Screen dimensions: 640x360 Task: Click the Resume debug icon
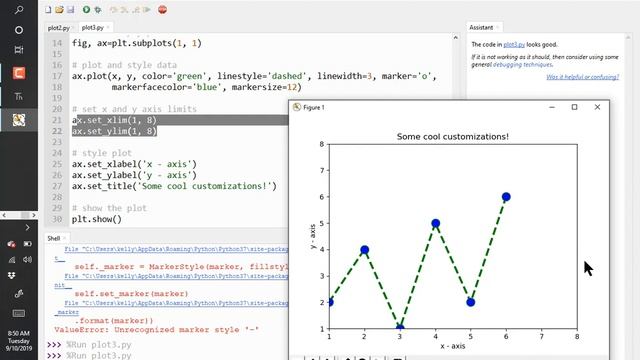[147, 9]
